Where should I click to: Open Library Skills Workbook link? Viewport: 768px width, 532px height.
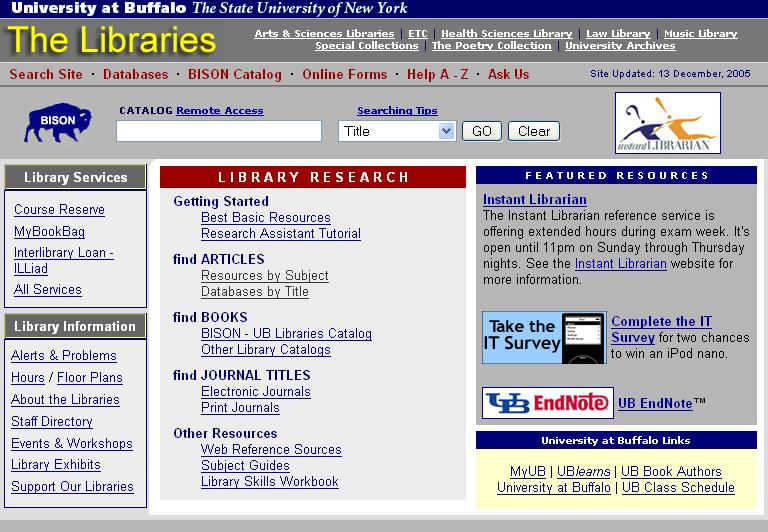pyautogui.click(x=270, y=482)
